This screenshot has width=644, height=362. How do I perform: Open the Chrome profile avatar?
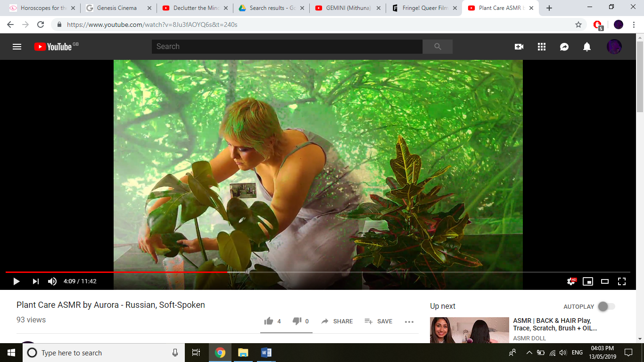[x=619, y=25]
